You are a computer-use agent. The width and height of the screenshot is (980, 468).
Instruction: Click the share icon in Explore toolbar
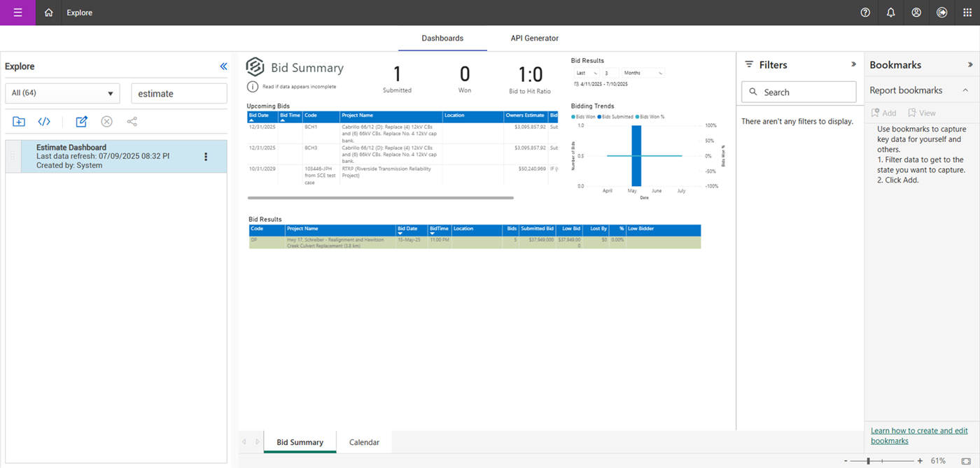[132, 122]
